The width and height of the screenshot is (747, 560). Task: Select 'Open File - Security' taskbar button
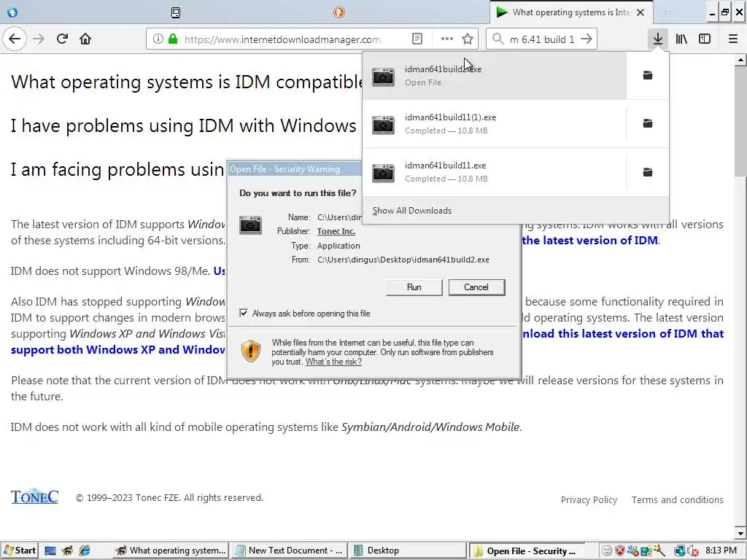(527, 551)
